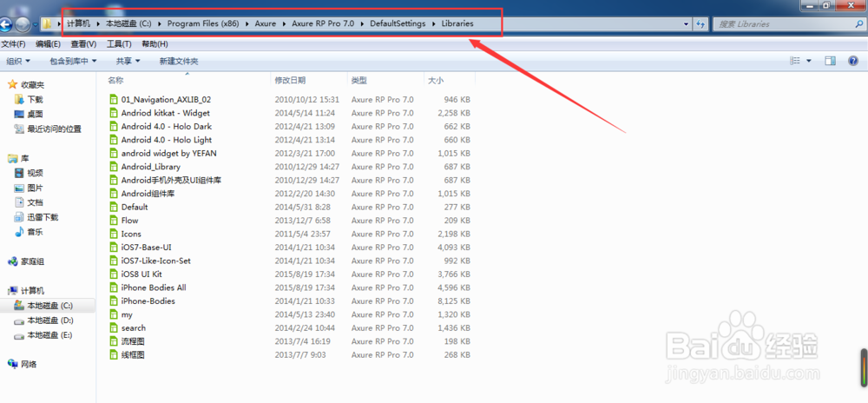This screenshot has height=403, width=868.
Task: Open the 查看(V) menu
Action: pos(83,44)
